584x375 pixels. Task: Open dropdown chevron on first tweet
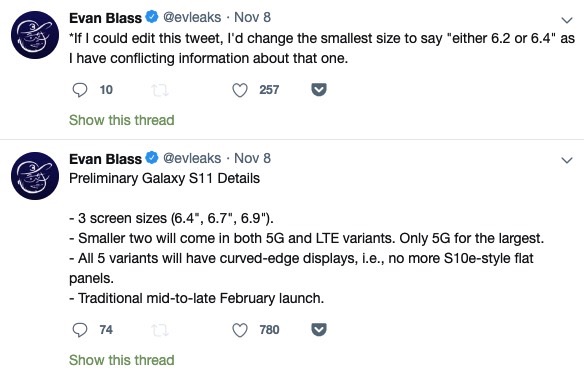tap(567, 20)
